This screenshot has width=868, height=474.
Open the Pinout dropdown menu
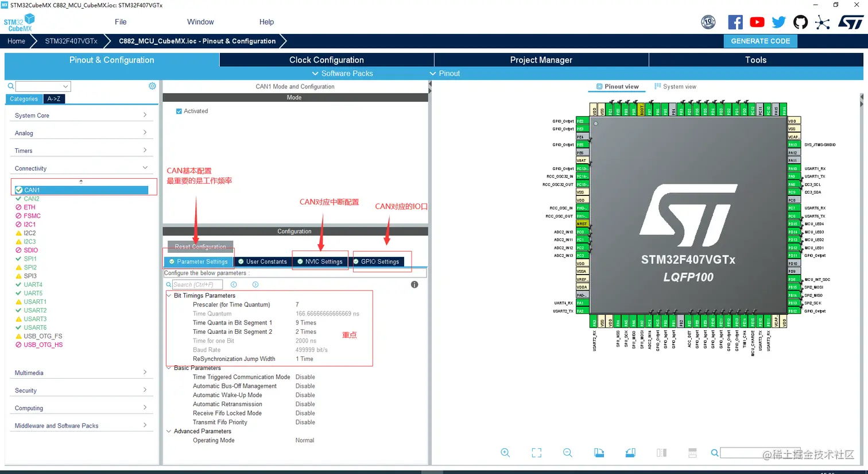click(x=445, y=74)
